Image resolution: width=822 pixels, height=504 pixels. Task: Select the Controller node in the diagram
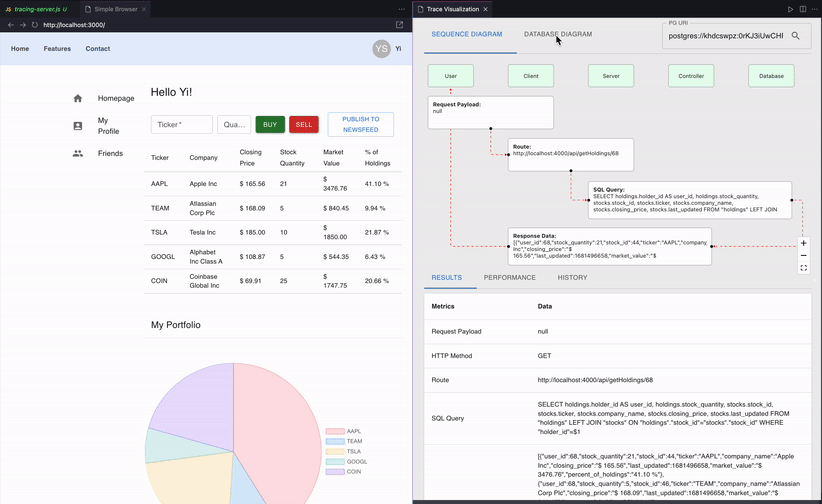click(691, 76)
